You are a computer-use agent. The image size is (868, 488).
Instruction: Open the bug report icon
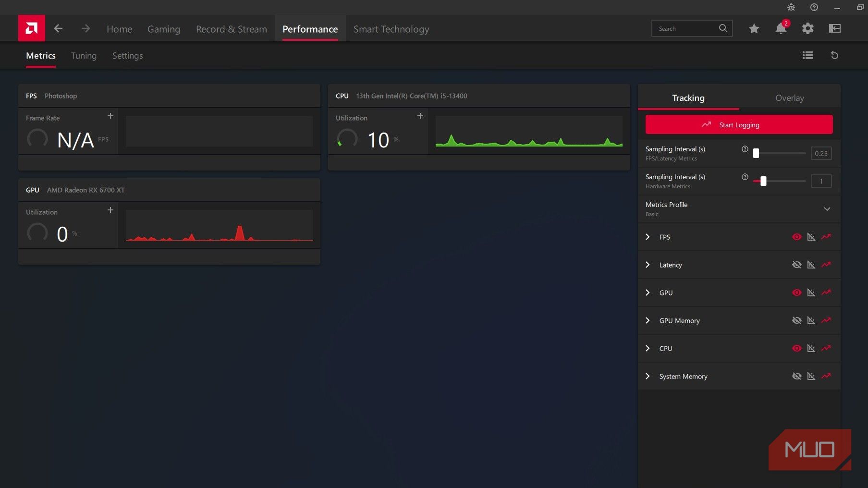[x=791, y=7]
